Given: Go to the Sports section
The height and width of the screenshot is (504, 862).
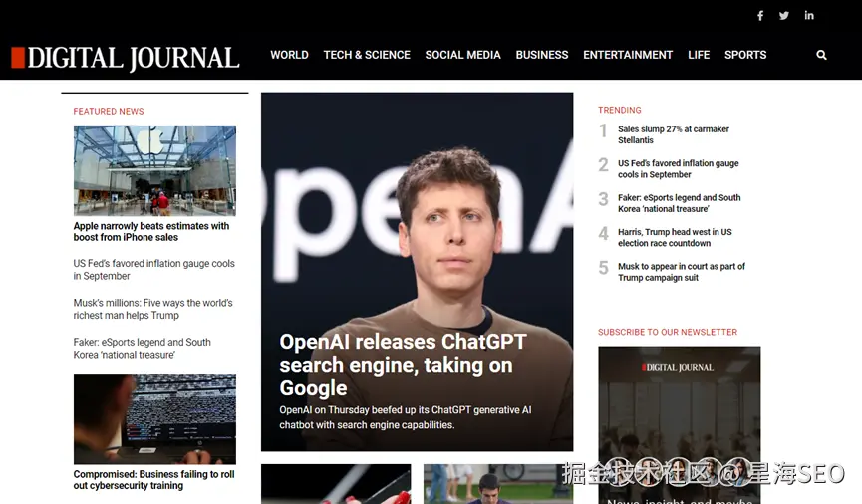Looking at the screenshot, I should coord(745,55).
